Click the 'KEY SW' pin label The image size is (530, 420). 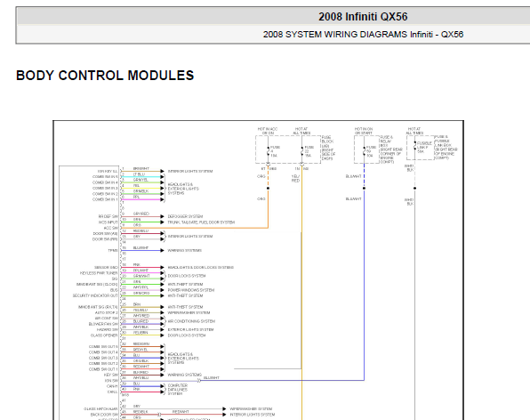tap(111, 375)
